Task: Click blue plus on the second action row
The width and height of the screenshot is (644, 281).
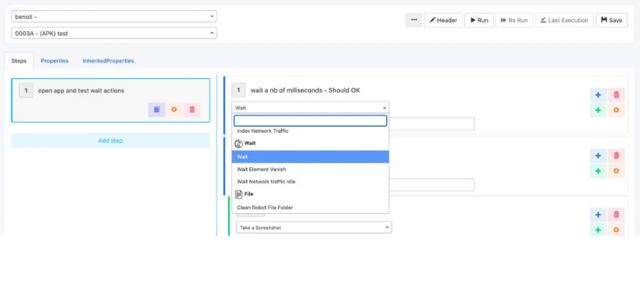Action: (598, 155)
